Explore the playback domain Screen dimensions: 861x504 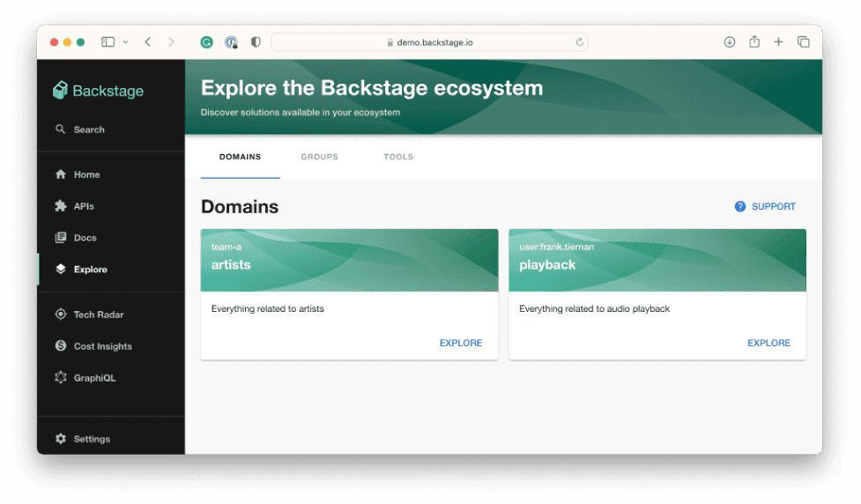click(768, 343)
